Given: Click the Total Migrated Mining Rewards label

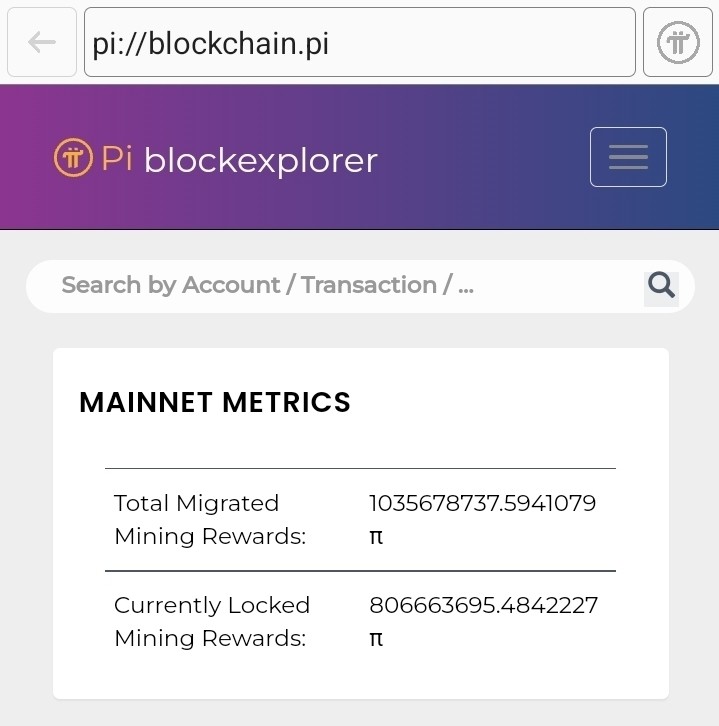Looking at the screenshot, I should (x=210, y=519).
